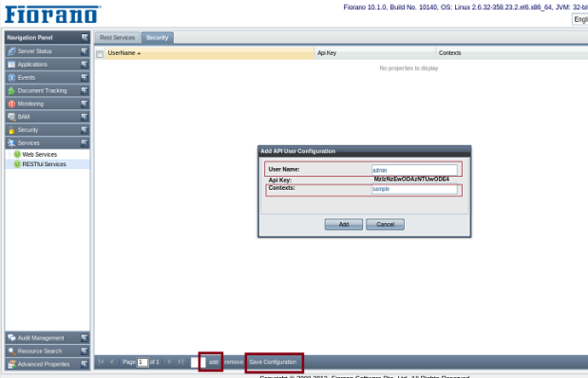Go to previous page arrow
588x378 pixels.
coord(112,362)
